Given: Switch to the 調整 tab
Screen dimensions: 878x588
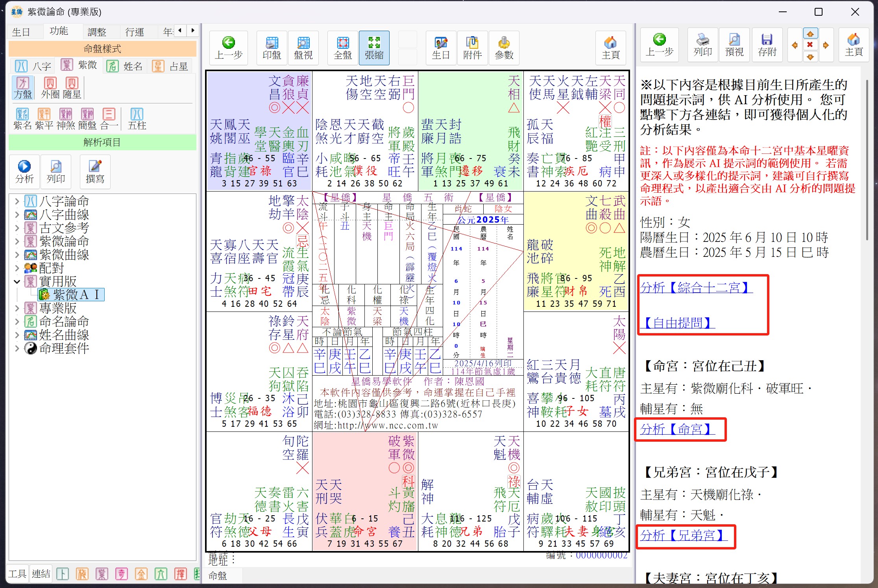Looking at the screenshot, I should pos(97,31).
